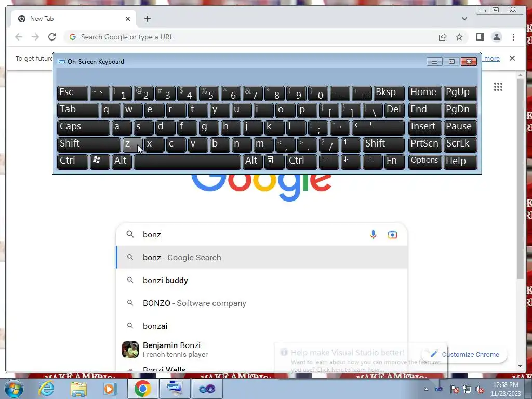Click Customize Chrome button
This screenshot has height=399, width=532.
464,354
